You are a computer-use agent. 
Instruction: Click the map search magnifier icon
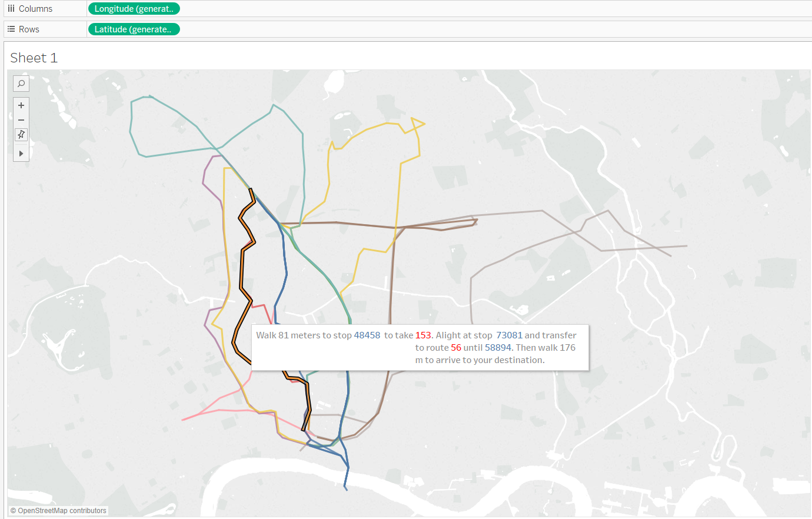[x=21, y=84]
